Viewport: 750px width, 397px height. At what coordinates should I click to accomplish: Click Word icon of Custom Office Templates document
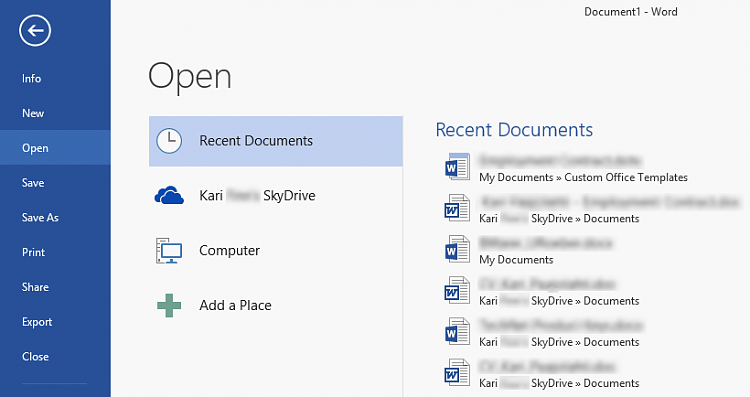[x=457, y=167]
